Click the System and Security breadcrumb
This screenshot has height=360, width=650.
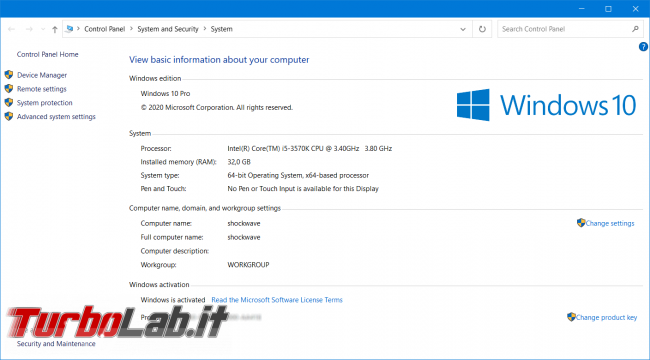point(168,29)
